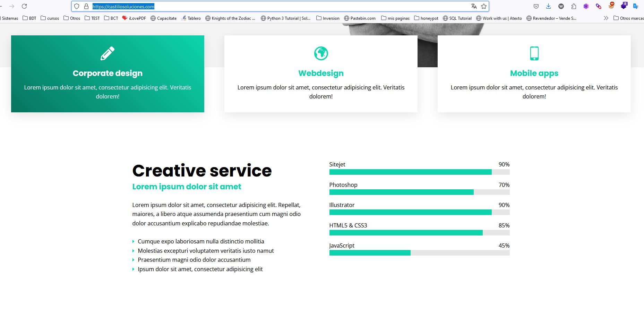Click the HTML5 & CSS3 progress bar
Viewport: 644px width, 319px height.
point(419,233)
